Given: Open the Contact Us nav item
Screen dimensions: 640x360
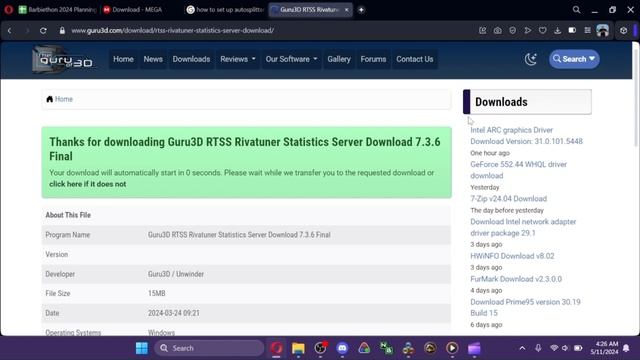Looking at the screenshot, I should coord(415,59).
